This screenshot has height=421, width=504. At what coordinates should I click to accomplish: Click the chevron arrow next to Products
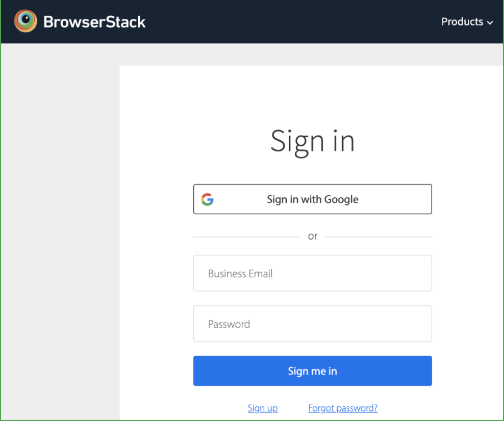(490, 22)
